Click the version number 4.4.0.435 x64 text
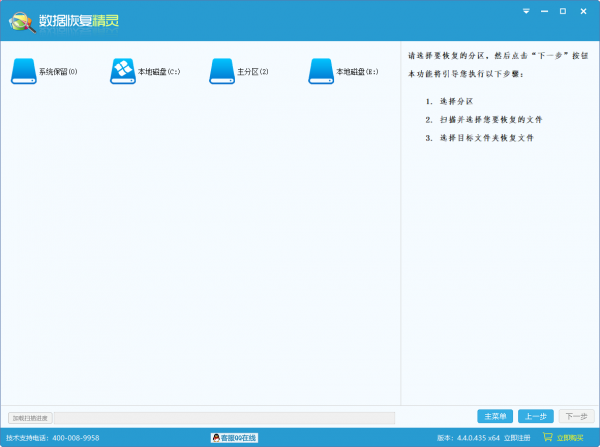600x447 pixels. (468, 438)
